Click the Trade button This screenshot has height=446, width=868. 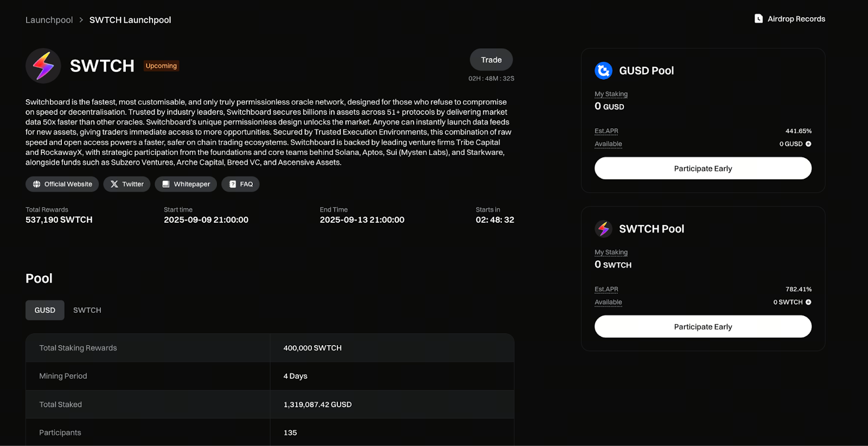[491, 60]
